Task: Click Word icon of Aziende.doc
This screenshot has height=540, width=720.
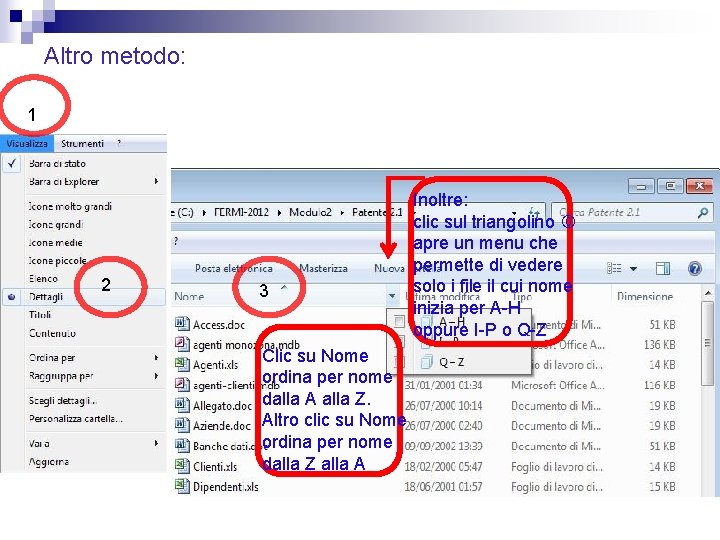Action: pyautogui.click(x=182, y=426)
